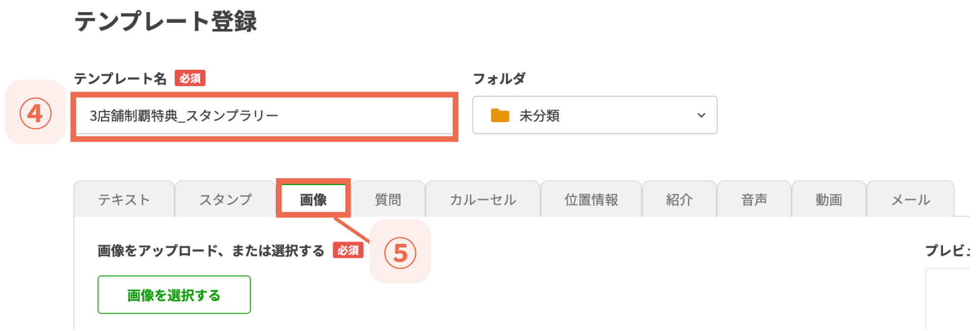980x331 pixels.
Task: Open the 動画 tab
Action: [829, 199]
